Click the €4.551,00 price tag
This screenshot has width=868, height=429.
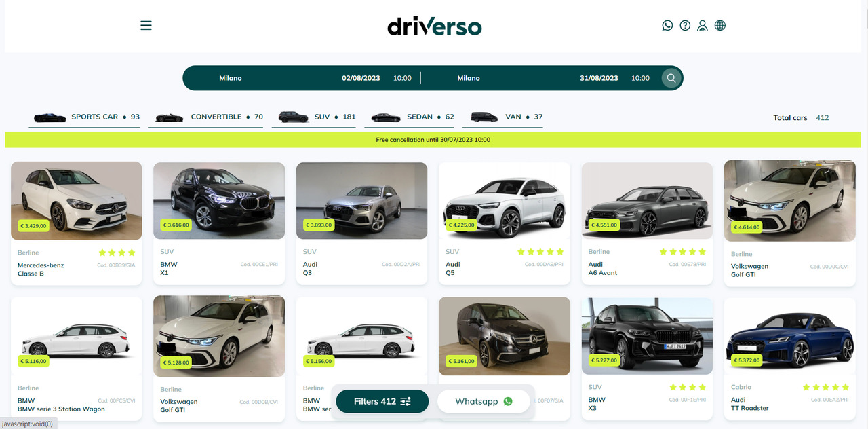[x=604, y=225]
